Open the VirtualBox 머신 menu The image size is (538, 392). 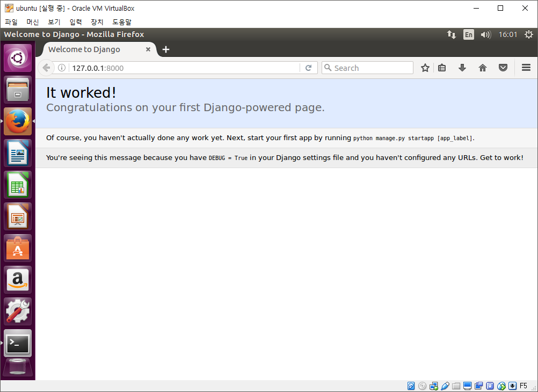pyautogui.click(x=33, y=22)
